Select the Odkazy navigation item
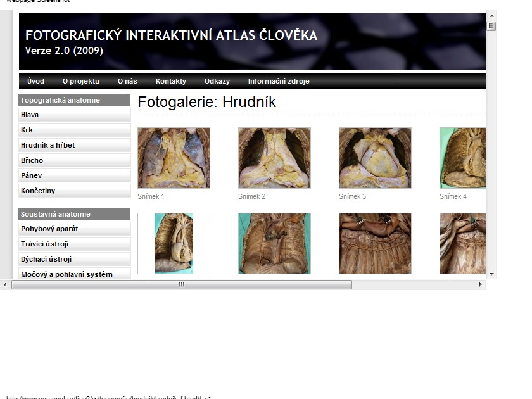This screenshot has width=532, height=399. click(217, 81)
